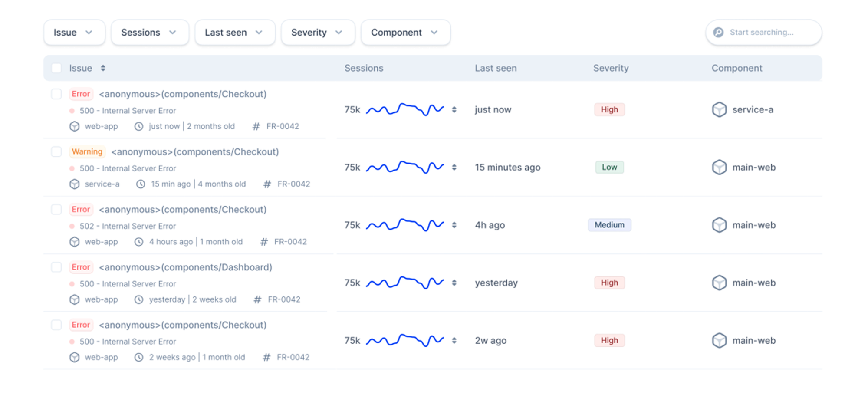Check the Warning issue row checkbox
Screen dimensions: 868x398
[56, 151]
